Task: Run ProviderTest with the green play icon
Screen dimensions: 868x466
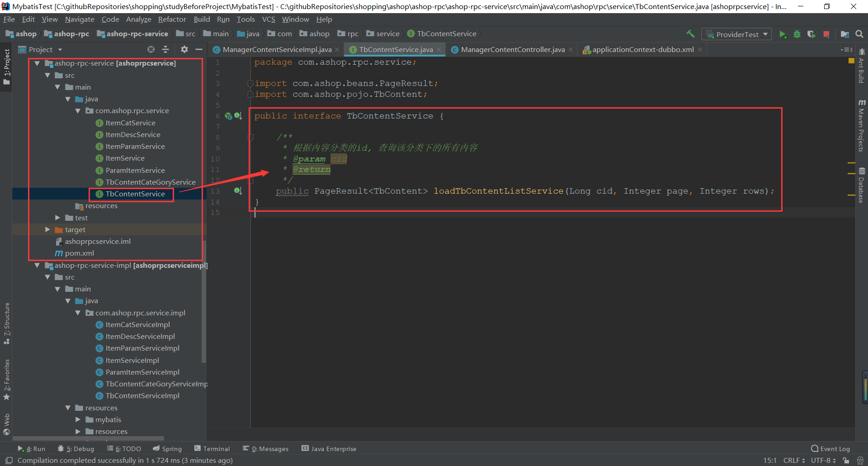Action: 783,34
